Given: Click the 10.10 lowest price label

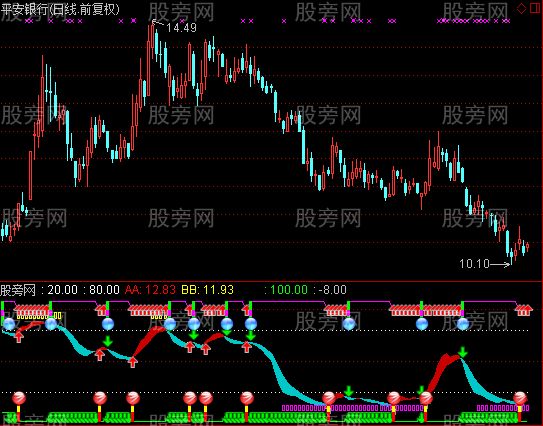Looking at the screenshot, I should click(x=474, y=264).
